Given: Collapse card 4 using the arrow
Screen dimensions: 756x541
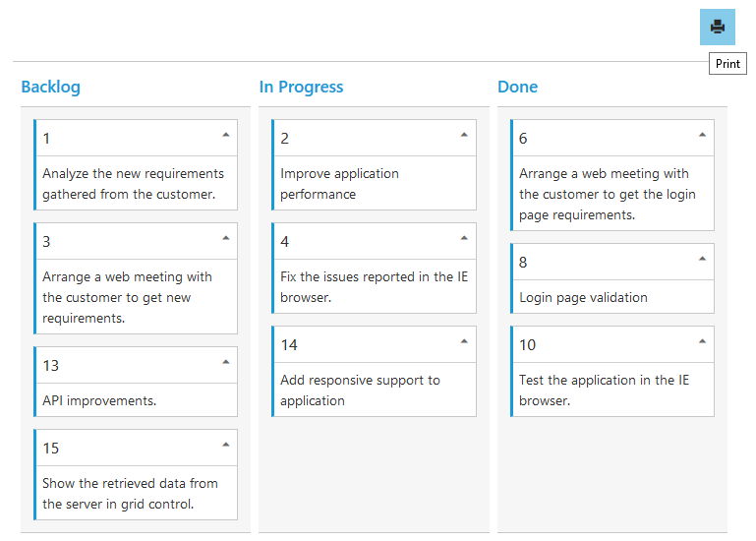Looking at the screenshot, I should (x=464, y=238).
